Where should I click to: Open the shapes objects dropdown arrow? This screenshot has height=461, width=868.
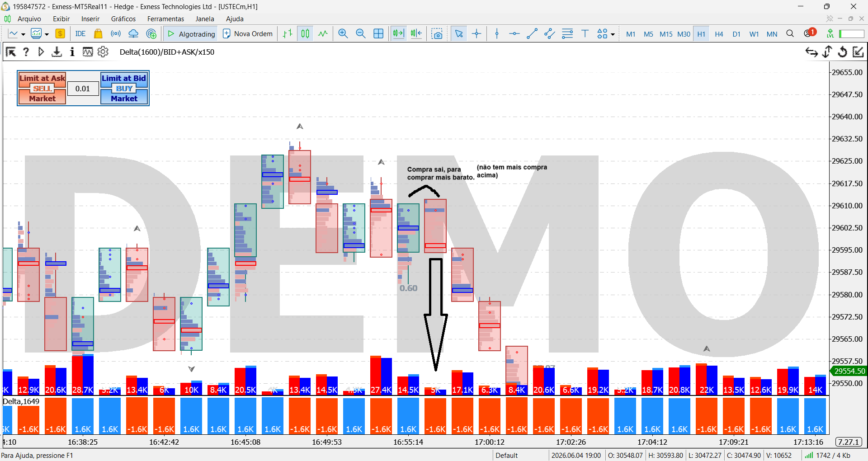pos(613,34)
